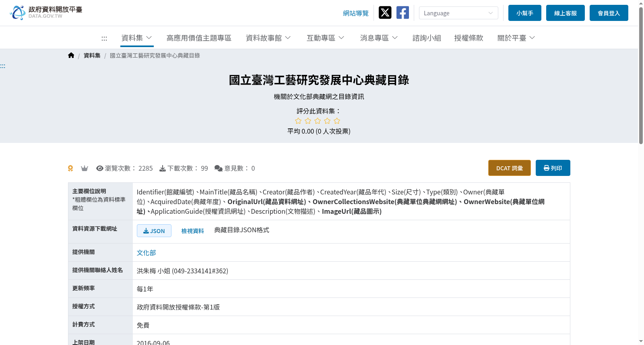Open 高應用價值主題專區 menu item
Viewport: 644px width, 345px height.
pyautogui.click(x=199, y=38)
